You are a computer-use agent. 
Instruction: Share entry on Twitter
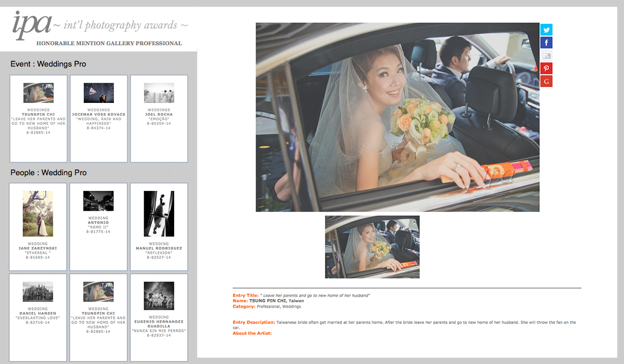546,30
